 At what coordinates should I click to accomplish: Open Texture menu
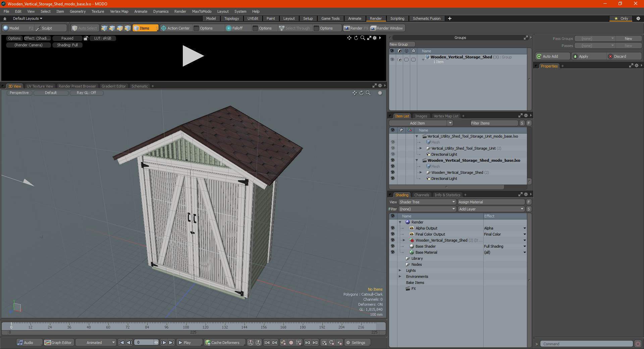(x=98, y=11)
